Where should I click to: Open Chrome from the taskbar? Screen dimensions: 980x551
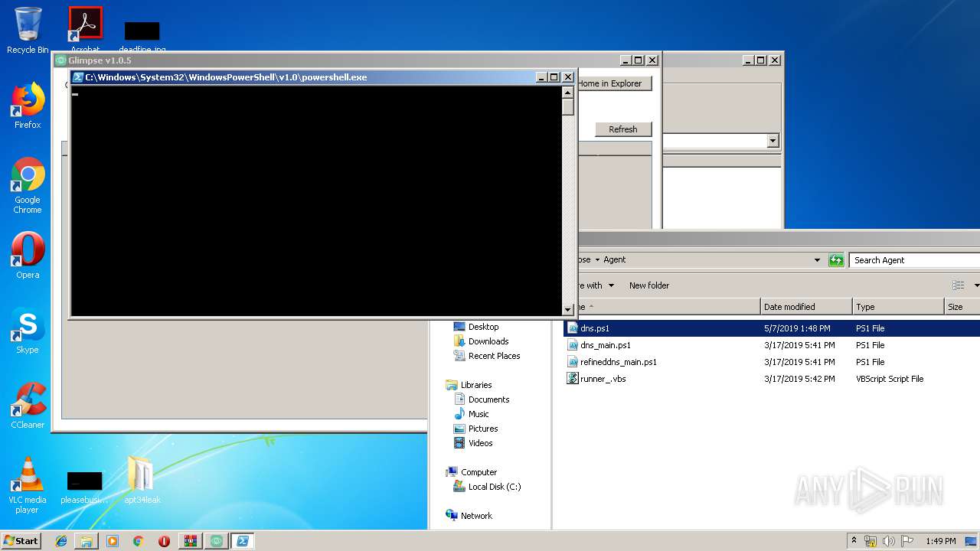(x=139, y=541)
